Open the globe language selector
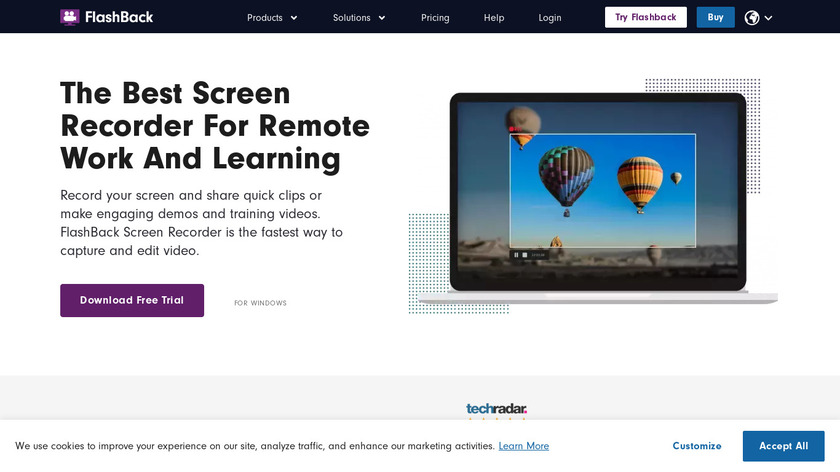This screenshot has height=472, width=840. (x=752, y=18)
